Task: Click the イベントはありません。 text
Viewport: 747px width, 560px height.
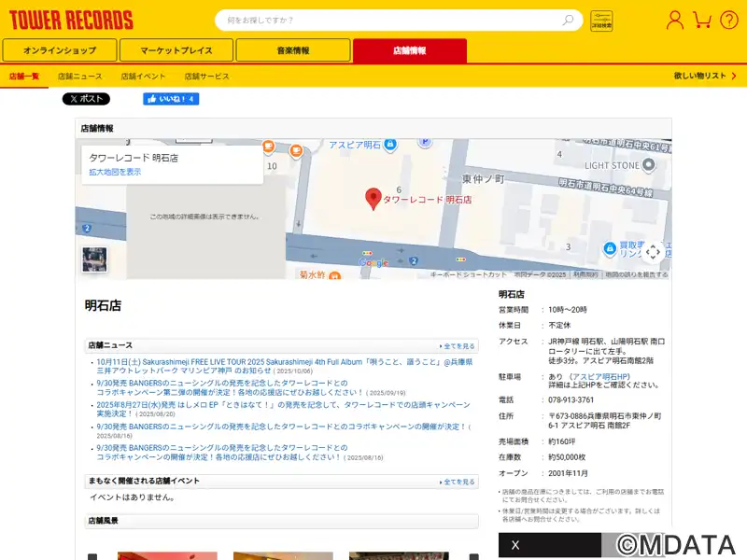Action: coord(133,497)
